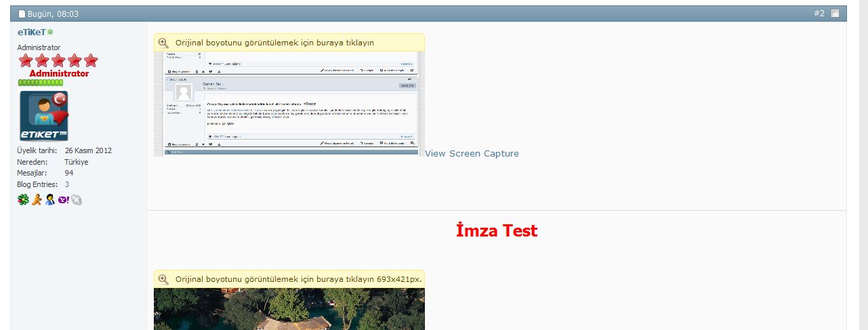Click the post document icon beside Bugün
Image resolution: width=868 pixels, height=330 pixels.
click(x=22, y=14)
